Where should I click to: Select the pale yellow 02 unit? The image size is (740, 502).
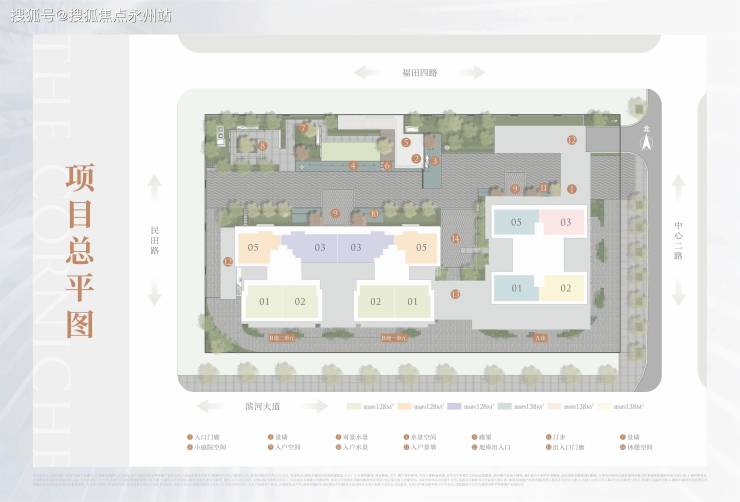(564, 288)
